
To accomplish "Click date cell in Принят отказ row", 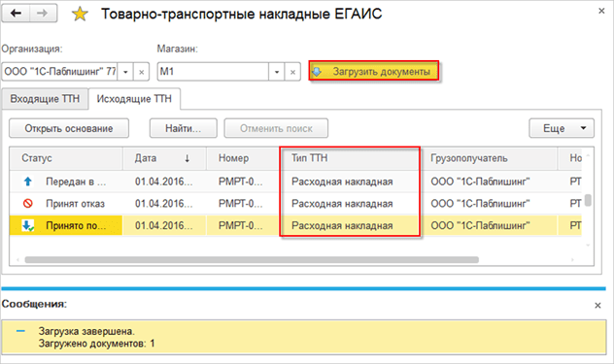I will [164, 204].
